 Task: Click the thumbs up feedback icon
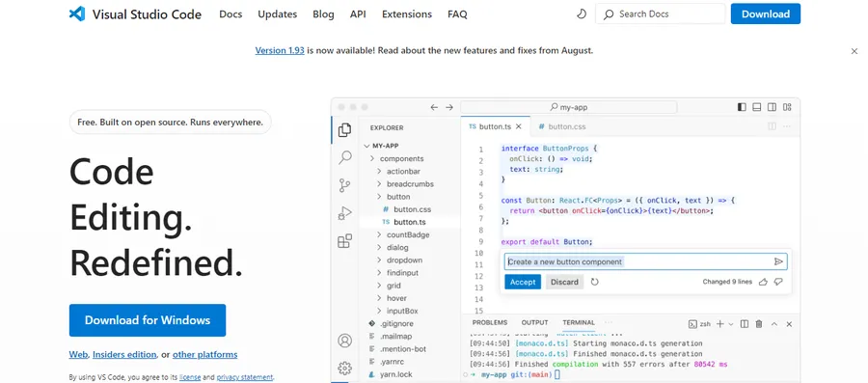point(764,283)
